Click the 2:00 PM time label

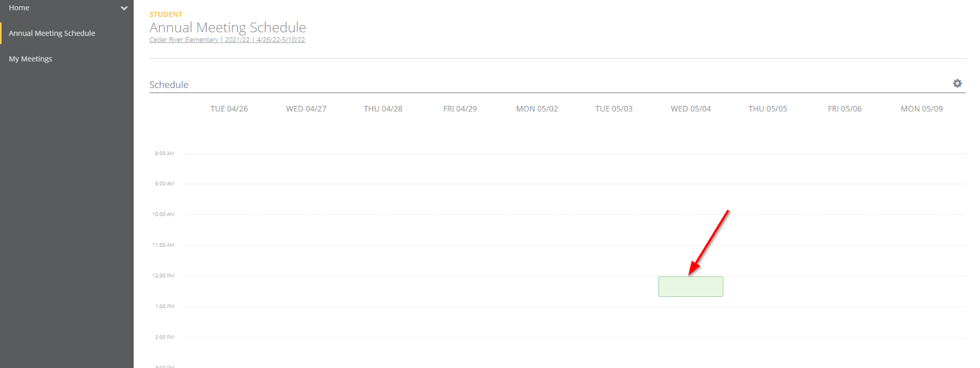[164, 337]
